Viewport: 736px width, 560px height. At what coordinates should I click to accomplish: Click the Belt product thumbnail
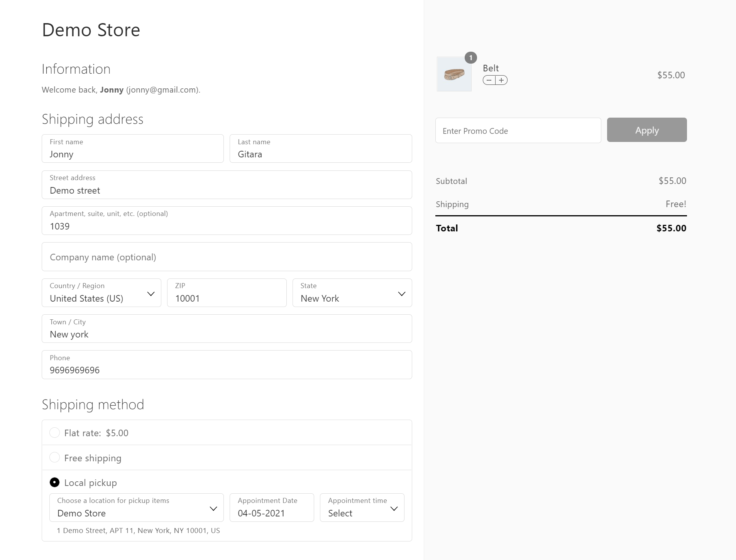454,74
